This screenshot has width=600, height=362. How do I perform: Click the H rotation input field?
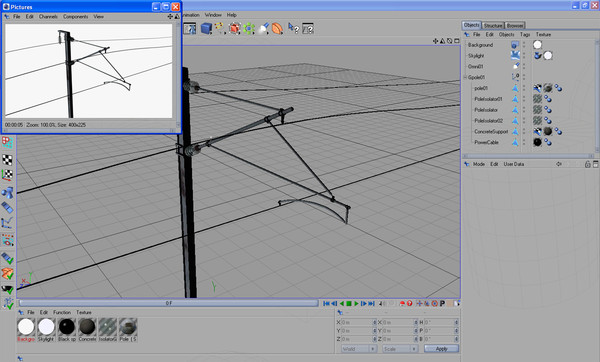click(441, 323)
